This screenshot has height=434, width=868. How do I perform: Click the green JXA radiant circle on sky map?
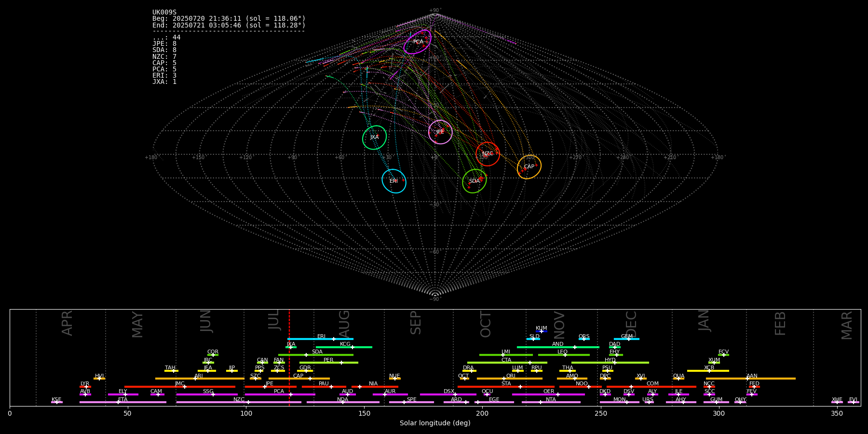375,137
